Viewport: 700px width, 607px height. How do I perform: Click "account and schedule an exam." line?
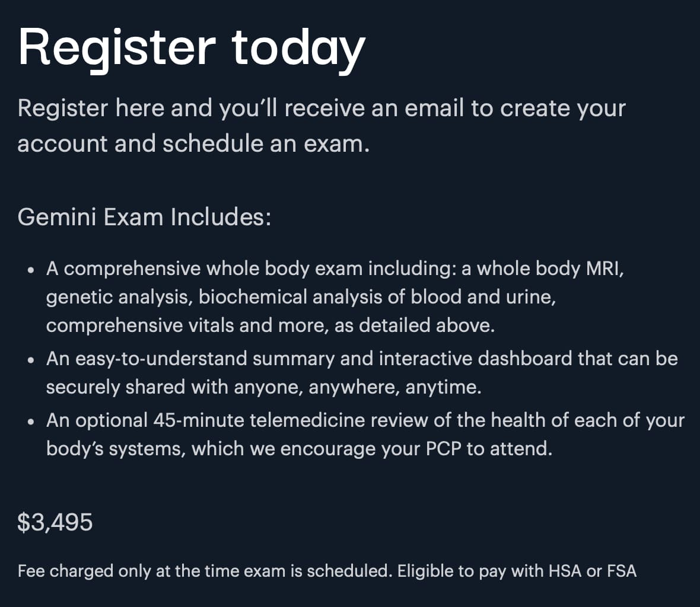point(194,144)
